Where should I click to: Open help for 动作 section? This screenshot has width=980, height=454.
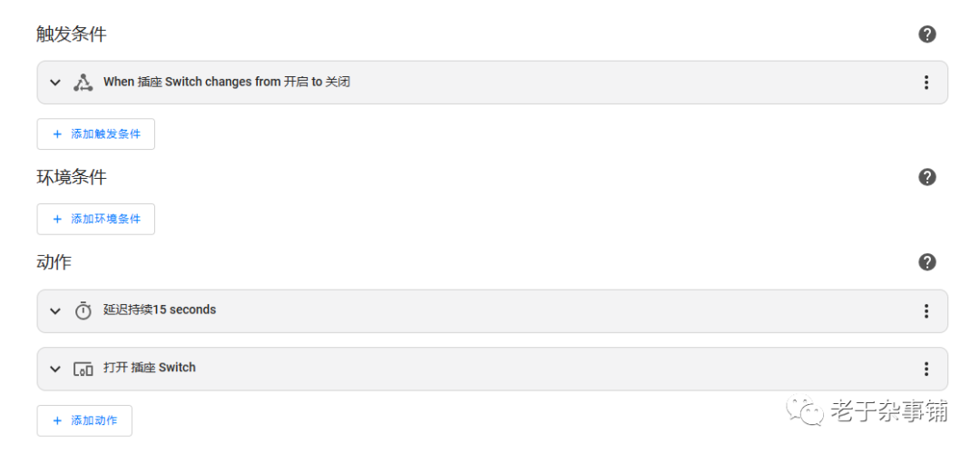926,262
